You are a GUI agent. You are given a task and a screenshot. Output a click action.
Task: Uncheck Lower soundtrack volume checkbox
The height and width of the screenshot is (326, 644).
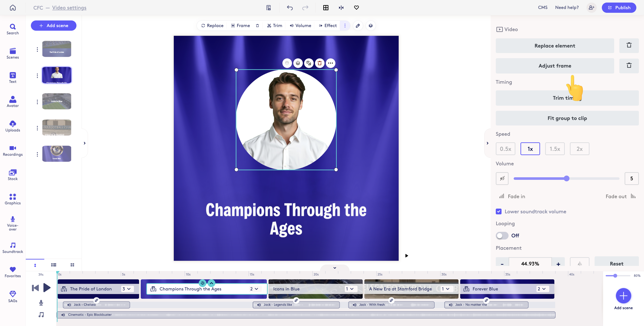pos(499,211)
